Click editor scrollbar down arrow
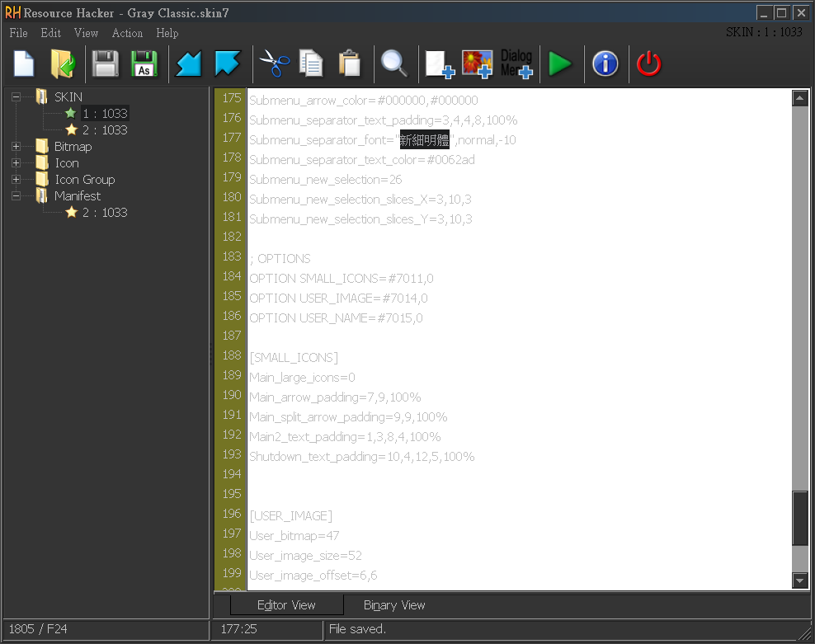815x644 pixels. pos(799,580)
